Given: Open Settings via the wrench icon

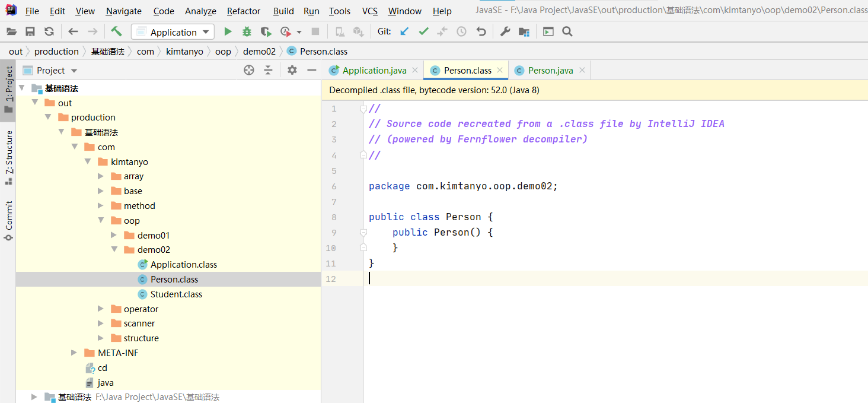Looking at the screenshot, I should 505,31.
